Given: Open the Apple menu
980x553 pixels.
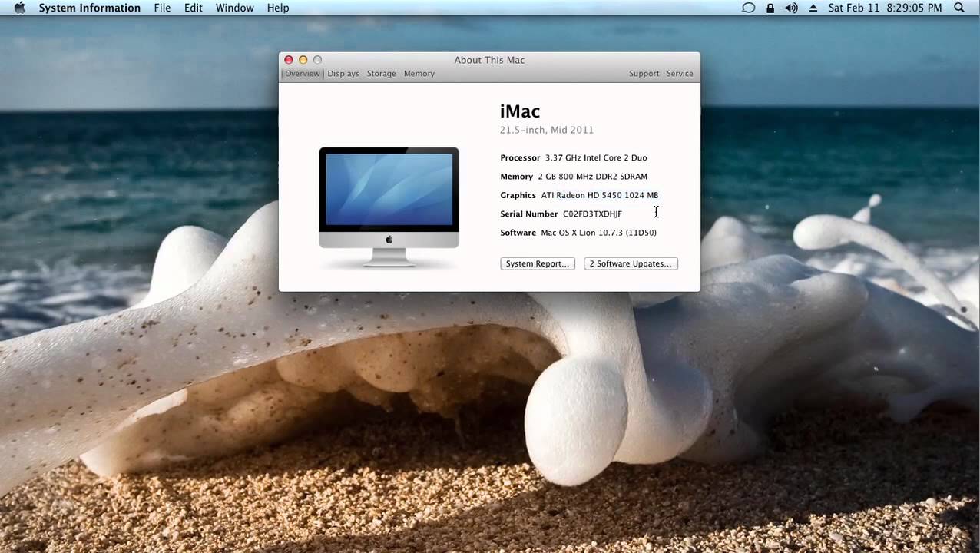Looking at the screenshot, I should 19,8.
